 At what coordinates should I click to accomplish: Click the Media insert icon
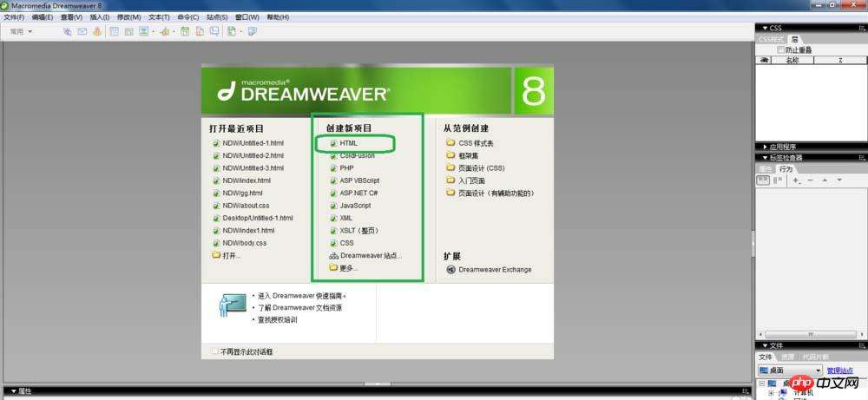pyautogui.click(x=164, y=31)
